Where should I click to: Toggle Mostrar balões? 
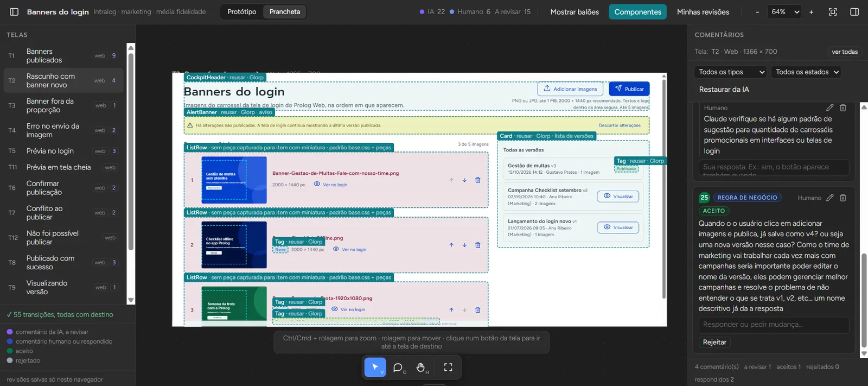point(575,12)
